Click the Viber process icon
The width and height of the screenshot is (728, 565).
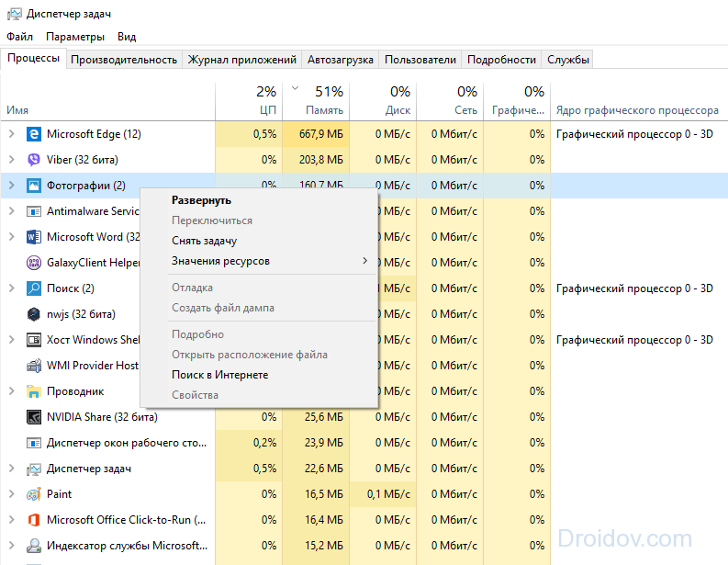coord(33,160)
